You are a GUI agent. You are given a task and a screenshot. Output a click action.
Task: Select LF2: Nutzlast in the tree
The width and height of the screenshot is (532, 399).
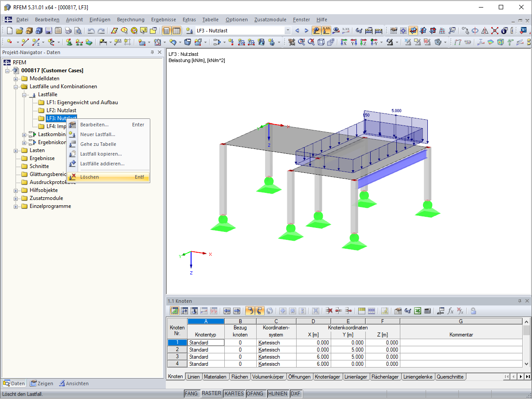coord(61,110)
